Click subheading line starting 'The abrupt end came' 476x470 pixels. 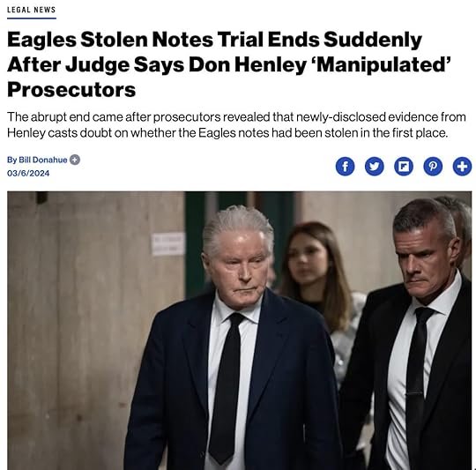click(236, 117)
